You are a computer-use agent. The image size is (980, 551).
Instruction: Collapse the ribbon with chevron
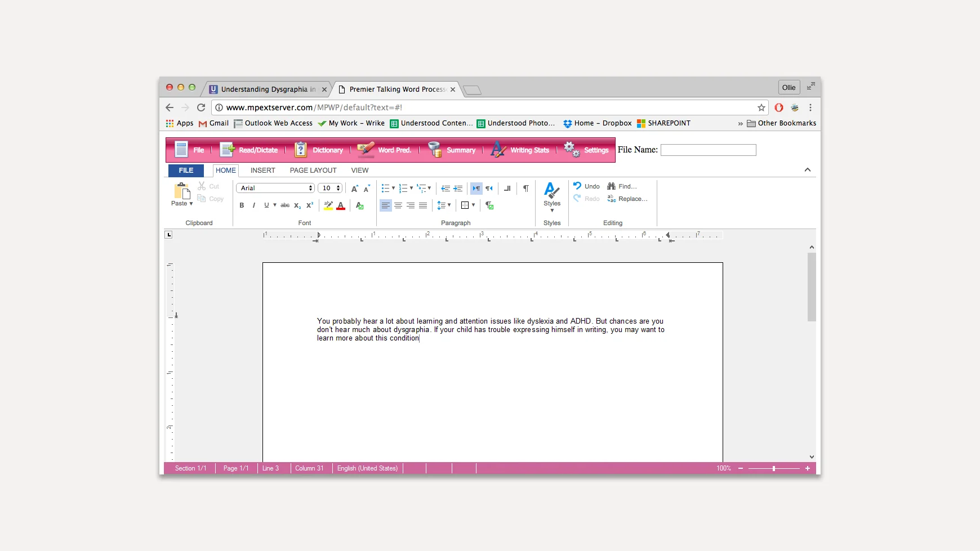pyautogui.click(x=808, y=170)
